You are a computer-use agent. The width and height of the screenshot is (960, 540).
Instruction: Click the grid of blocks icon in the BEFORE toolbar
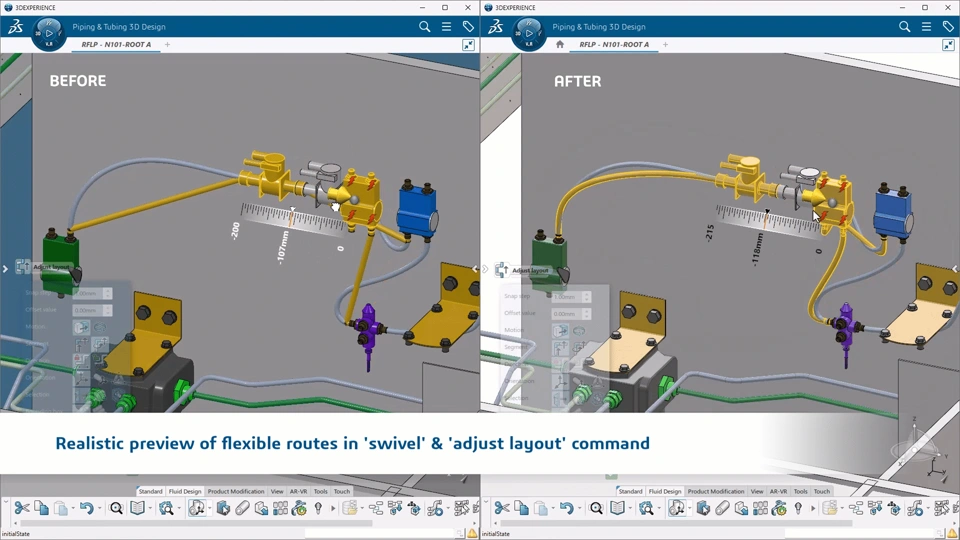280,508
